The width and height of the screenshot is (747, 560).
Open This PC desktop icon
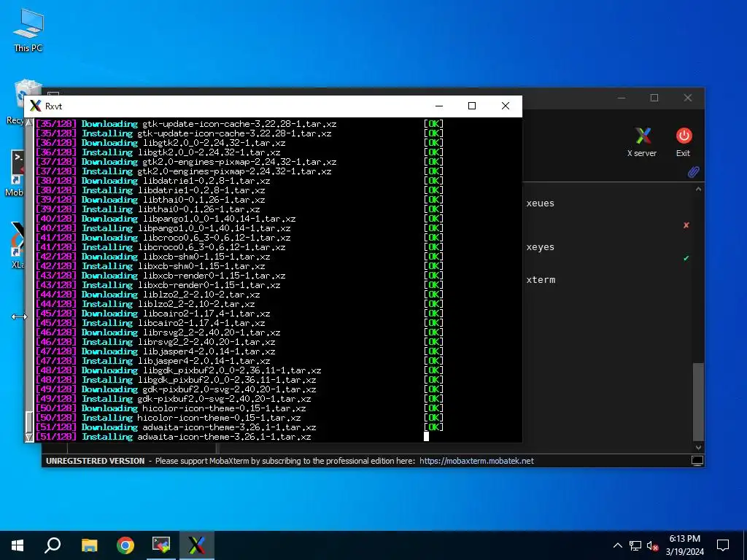point(28,29)
